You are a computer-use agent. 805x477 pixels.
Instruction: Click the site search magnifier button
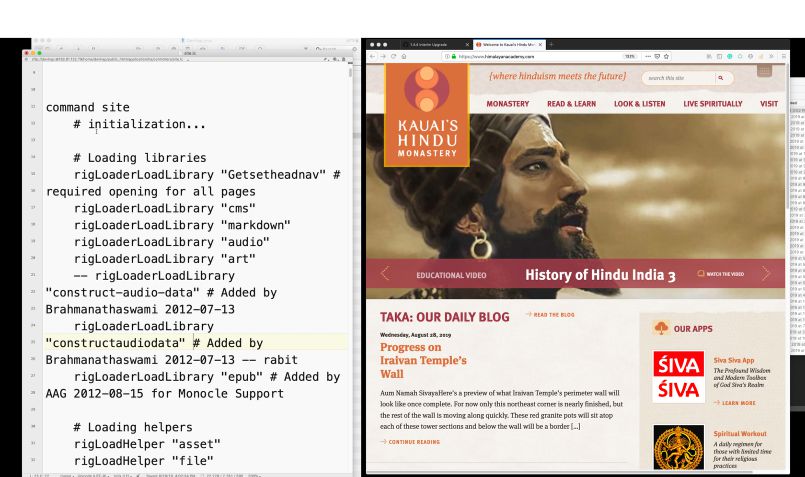[x=721, y=78]
